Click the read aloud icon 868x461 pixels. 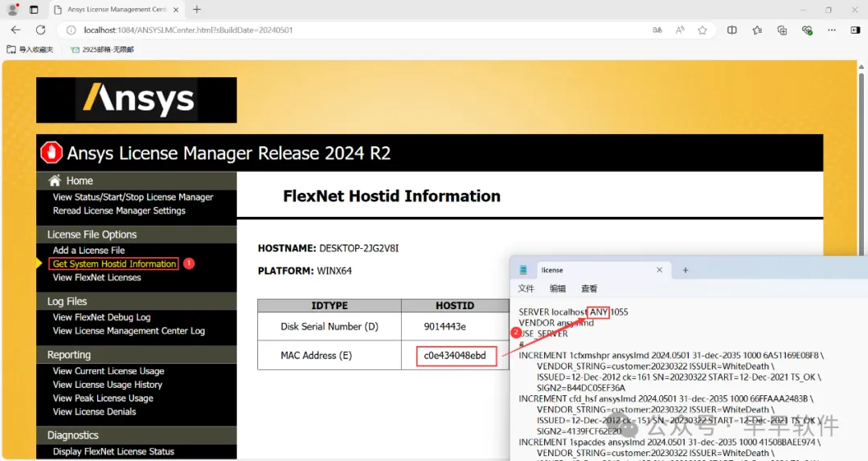680,30
